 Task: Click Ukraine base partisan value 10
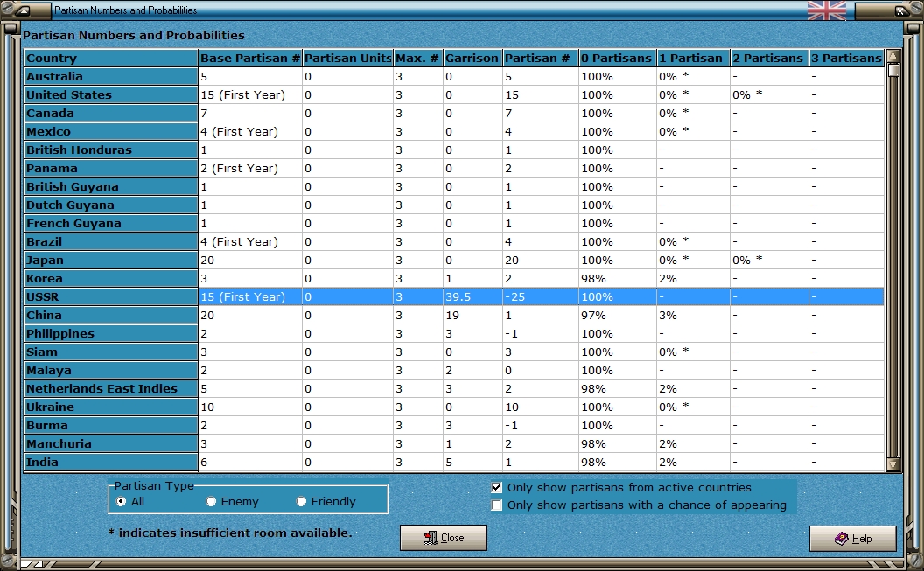click(x=207, y=407)
